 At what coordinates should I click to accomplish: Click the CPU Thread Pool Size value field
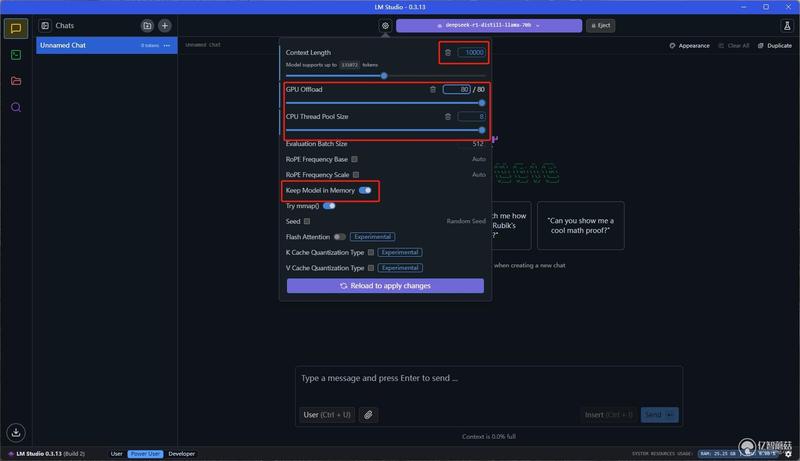[471, 117]
